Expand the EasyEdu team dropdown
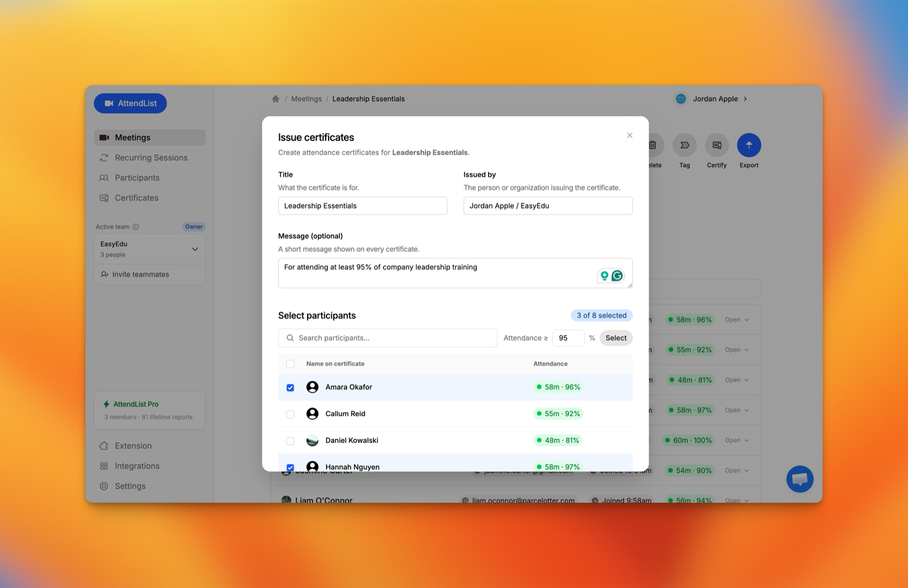This screenshot has width=908, height=588. [150, 249]
